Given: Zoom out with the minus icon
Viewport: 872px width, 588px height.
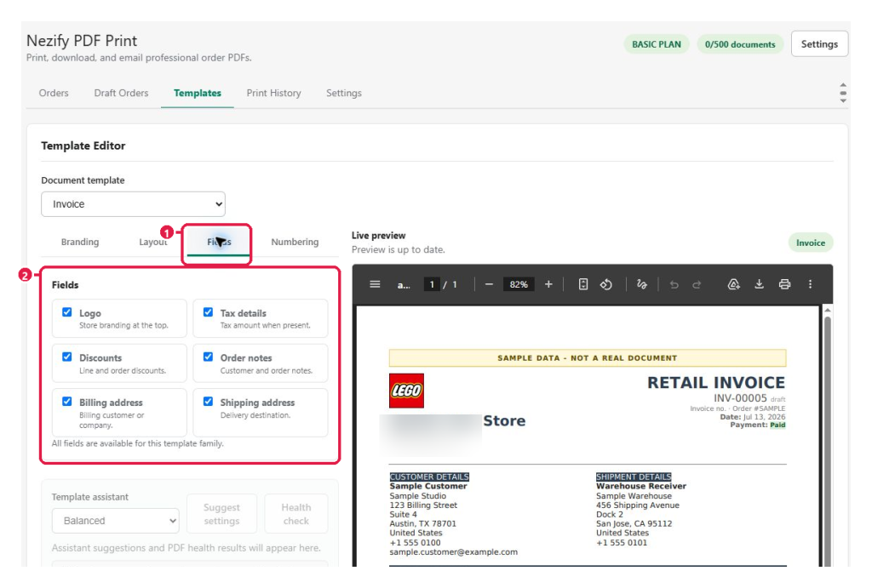Looking at the screenshot, I should point(489,284).
